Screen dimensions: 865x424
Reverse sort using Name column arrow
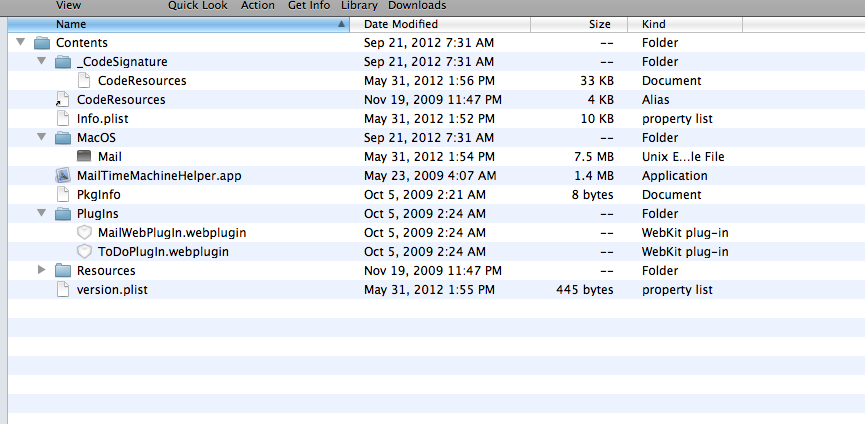click(341, 24)
